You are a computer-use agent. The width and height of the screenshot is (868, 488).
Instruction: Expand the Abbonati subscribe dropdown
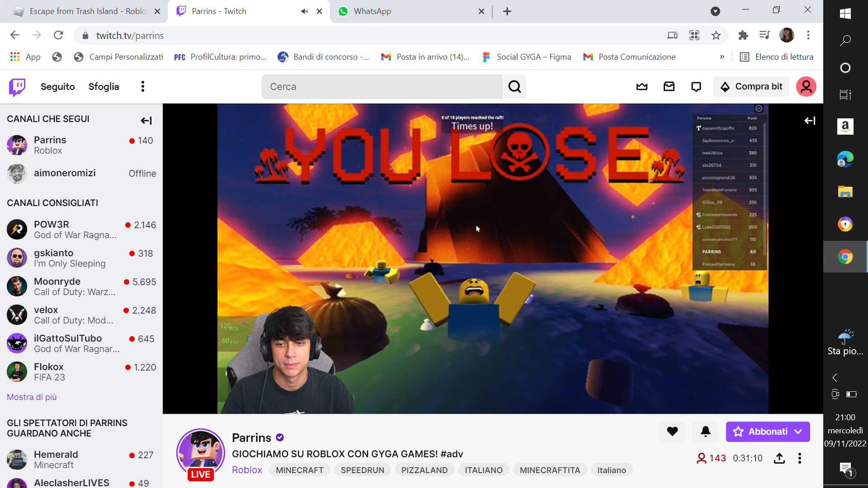click(798, 432)
